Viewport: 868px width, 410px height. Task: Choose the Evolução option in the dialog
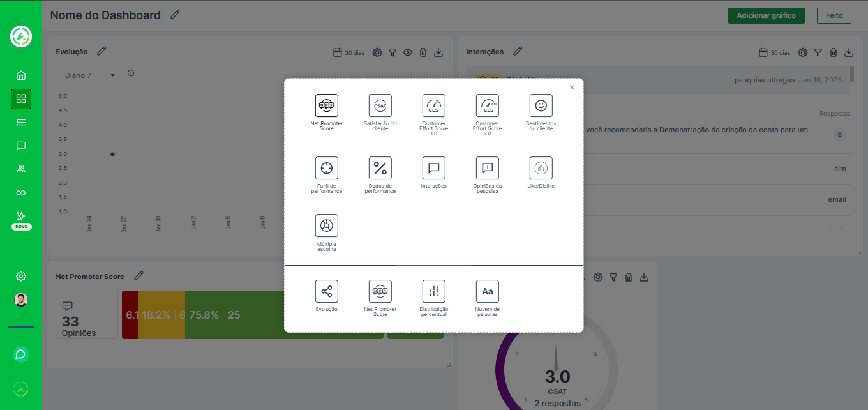point(327,296)
